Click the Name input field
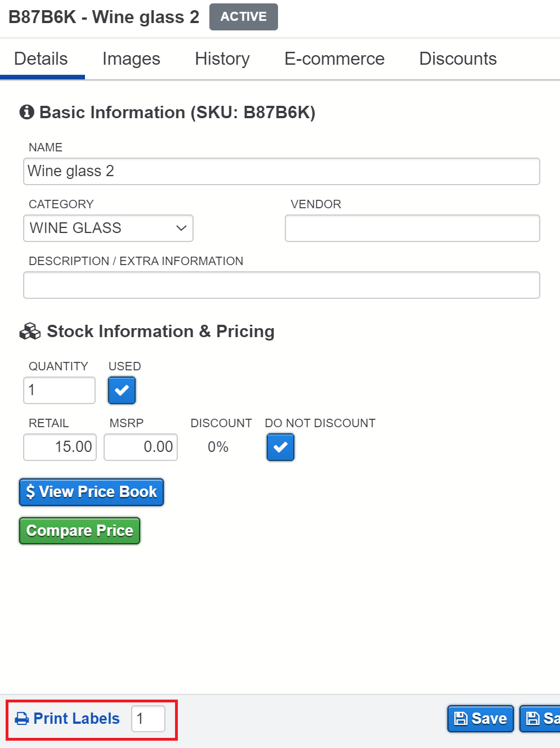Screen dimensions: 560x748 tap(281, 171)
